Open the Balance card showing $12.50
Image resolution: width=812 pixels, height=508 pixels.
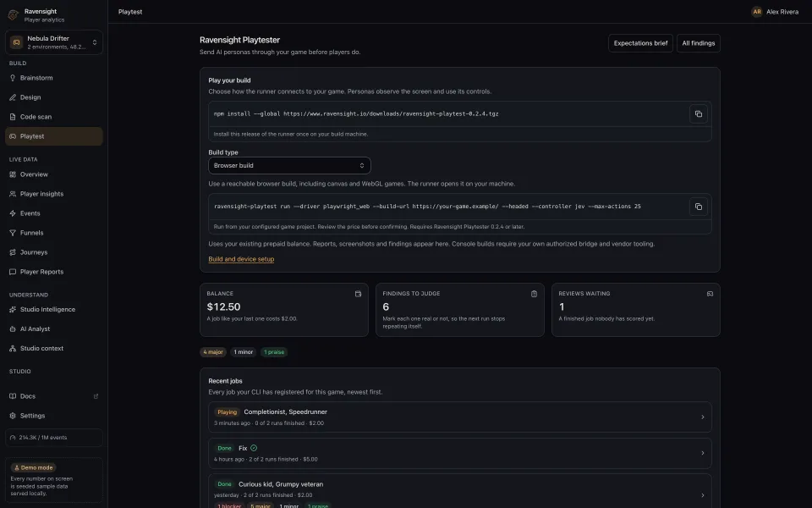click(284, 310)
